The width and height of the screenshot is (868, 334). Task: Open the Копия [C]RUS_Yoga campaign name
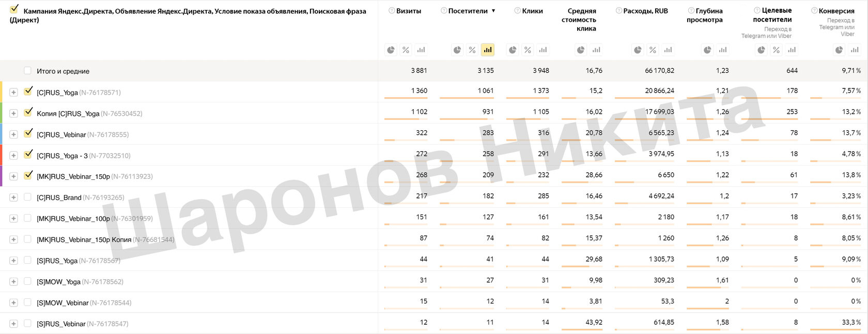68,114
